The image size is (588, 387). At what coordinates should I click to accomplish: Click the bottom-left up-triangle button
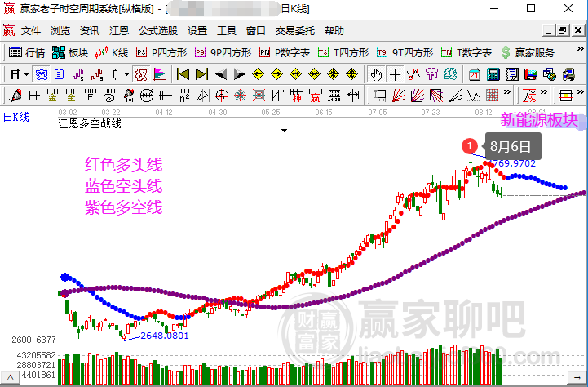coord(10,377)
